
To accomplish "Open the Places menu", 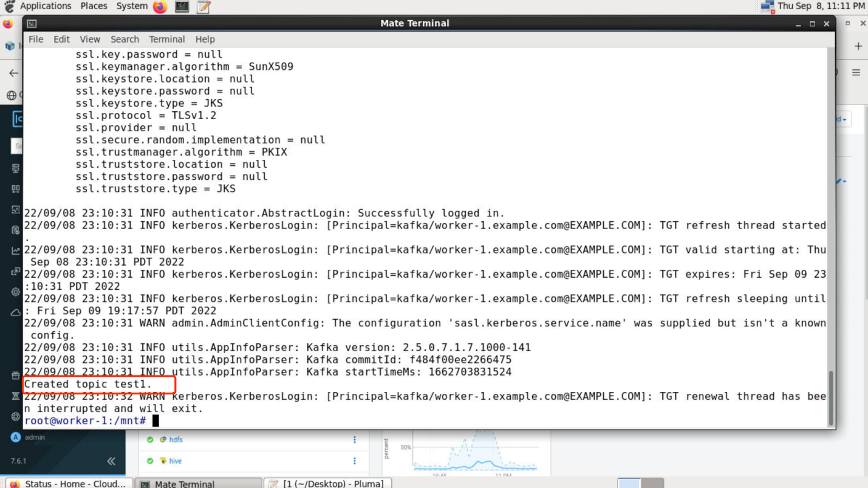I will 94,6.
